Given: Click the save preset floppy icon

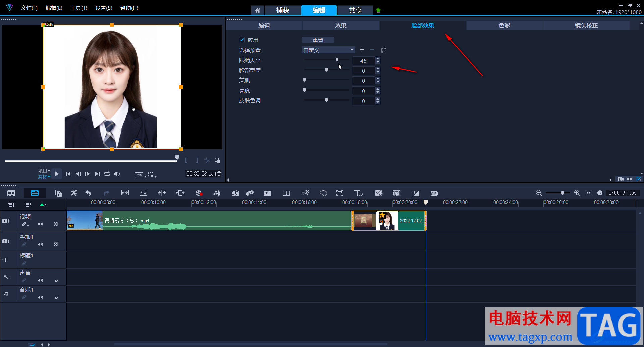Looking at the screenshot, I should tap(384, 50).
